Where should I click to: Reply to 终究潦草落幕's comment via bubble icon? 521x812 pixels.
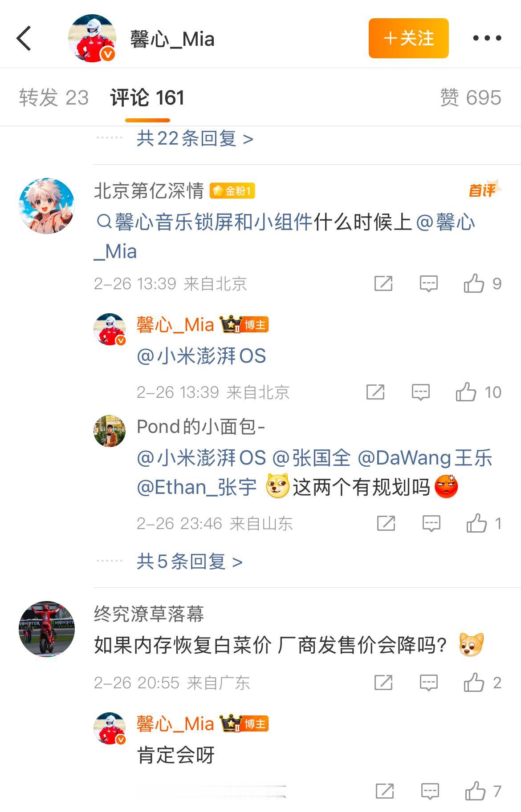pos(429,683)
